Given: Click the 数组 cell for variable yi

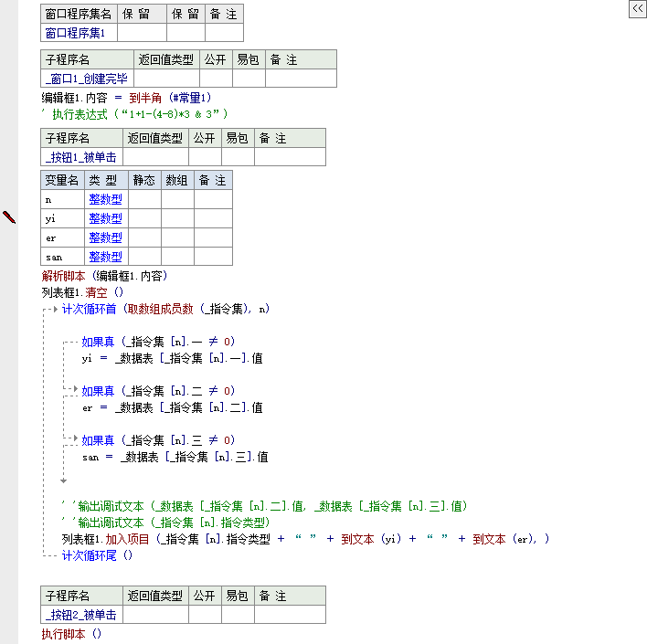Looking at the screenshot, I should pyautogui.click(x=178, y=218).
